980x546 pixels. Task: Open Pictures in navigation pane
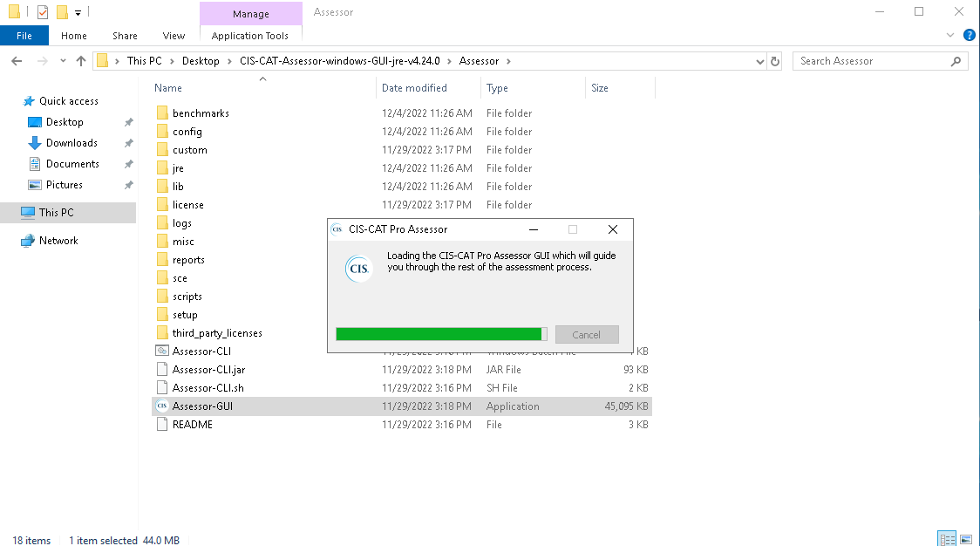point(64,185)
